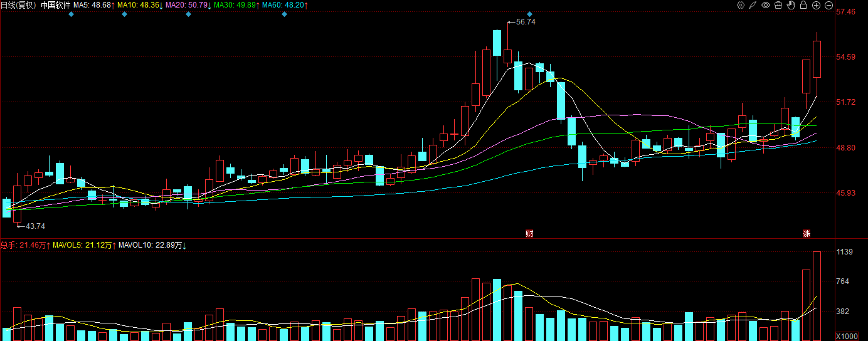868x341 pixels.
Task: Open the 涨 event marker
Action: [807, 234]
